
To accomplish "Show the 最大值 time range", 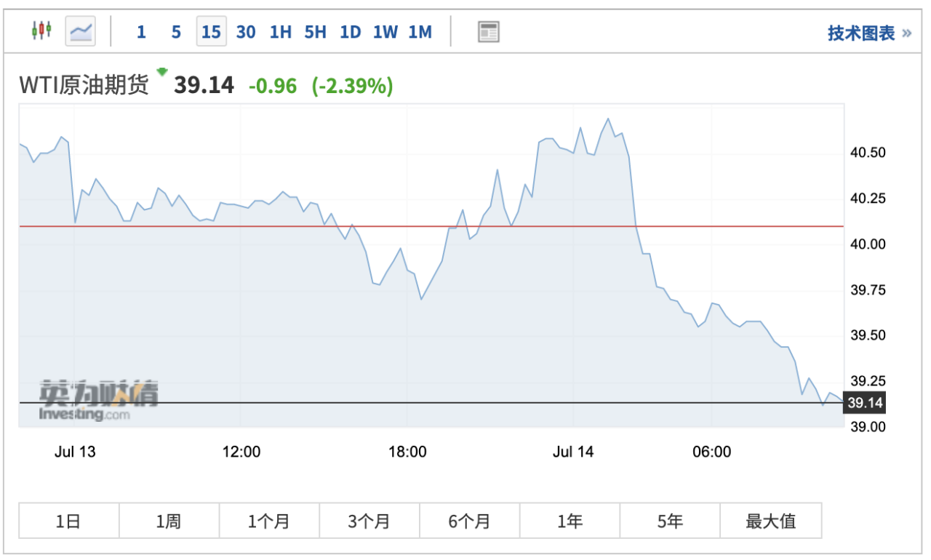I will tap(770, 521).
